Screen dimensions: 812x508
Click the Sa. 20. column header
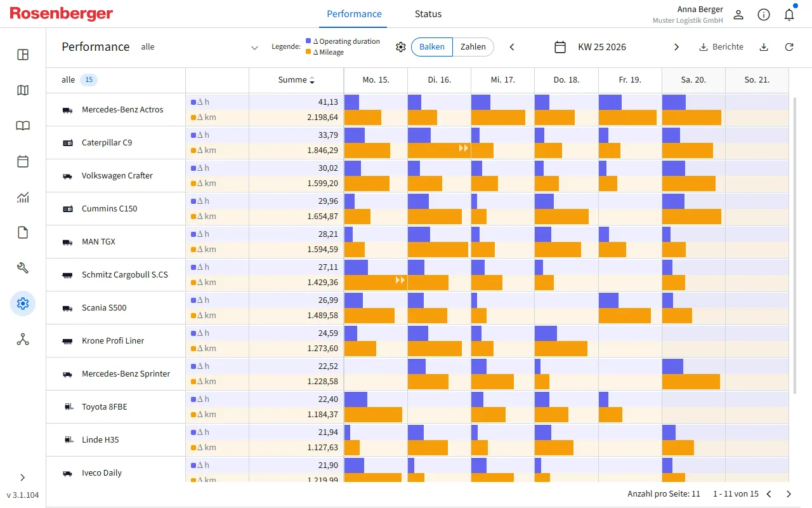[x=693, y=80]
